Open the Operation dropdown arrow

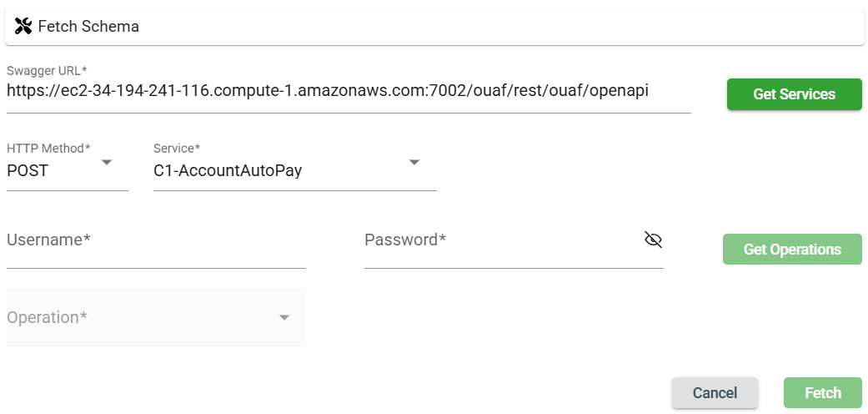click(x=284, y=318)
